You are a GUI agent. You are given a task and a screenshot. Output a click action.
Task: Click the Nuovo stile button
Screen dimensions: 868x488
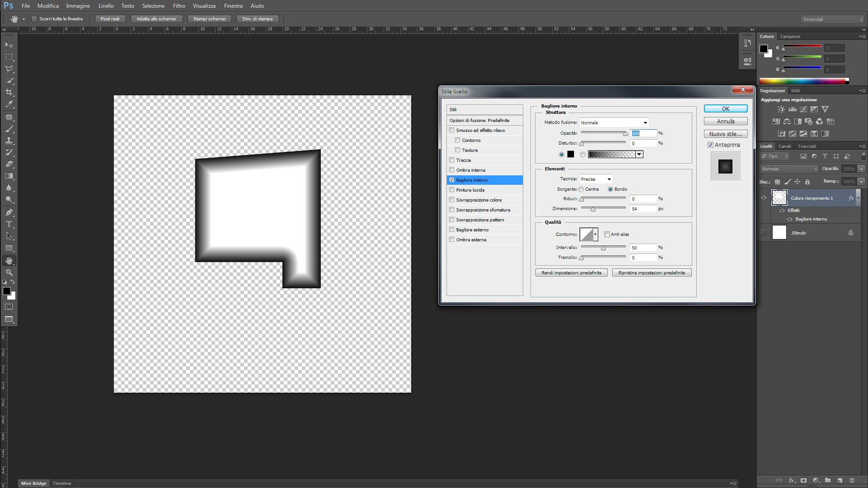[x=725, y=134]
